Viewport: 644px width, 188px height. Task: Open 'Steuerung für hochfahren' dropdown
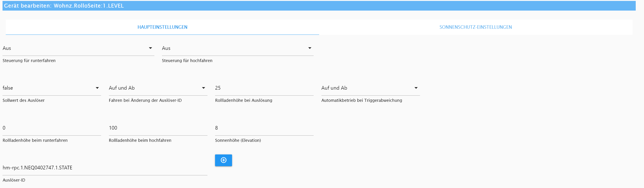pyautogui.click(x=235, y=48)
